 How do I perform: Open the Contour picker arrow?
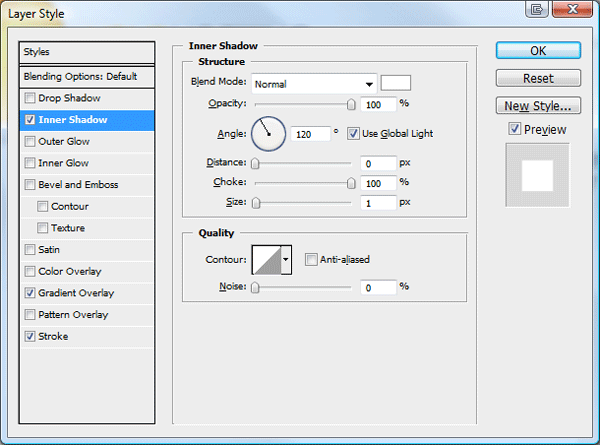[x=286, y=260]
